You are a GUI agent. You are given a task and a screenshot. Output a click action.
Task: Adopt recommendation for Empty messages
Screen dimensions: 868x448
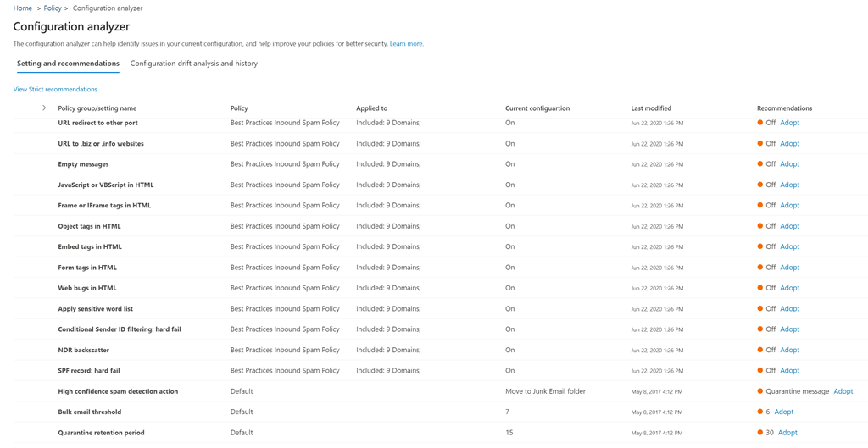click(789, 164)
